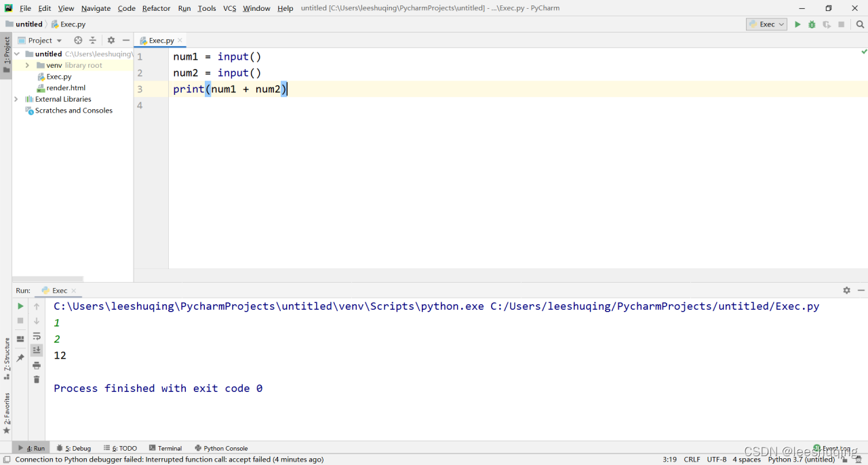Locate current file in Project tree
The height and width of the screenshot is (465, 868).
[78, 41]
